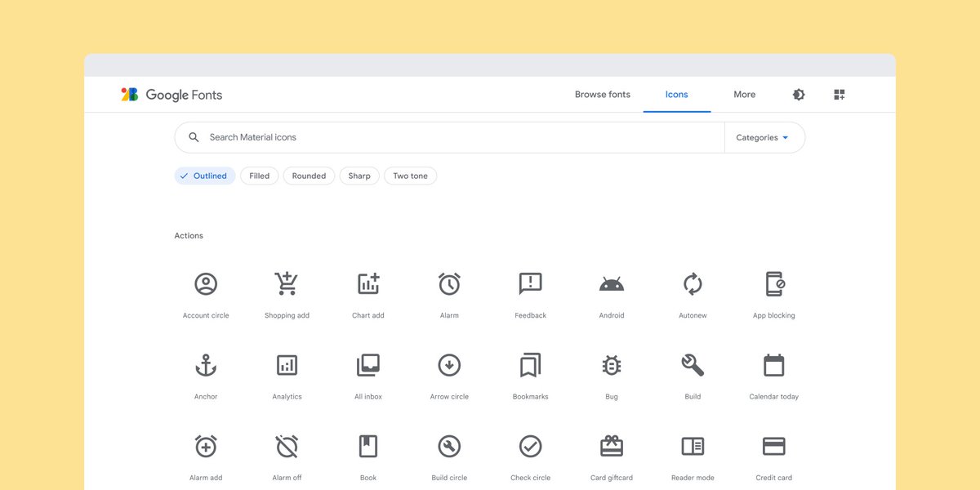The width and height of the screenshot is (980, 490).
Task: Select the Shopping add cart icon
Action: click(x=286, y=283)
